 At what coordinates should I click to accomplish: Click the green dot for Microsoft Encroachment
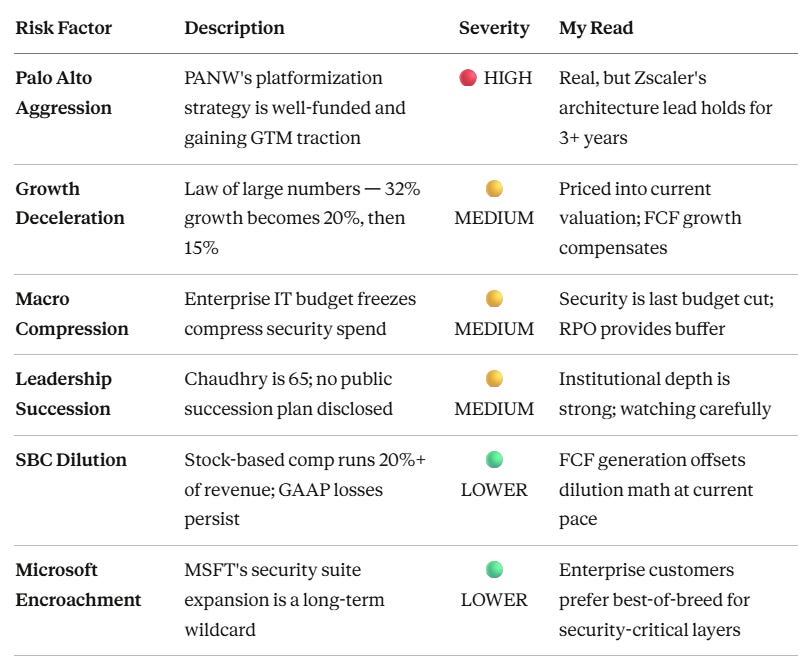pos(494,569)
